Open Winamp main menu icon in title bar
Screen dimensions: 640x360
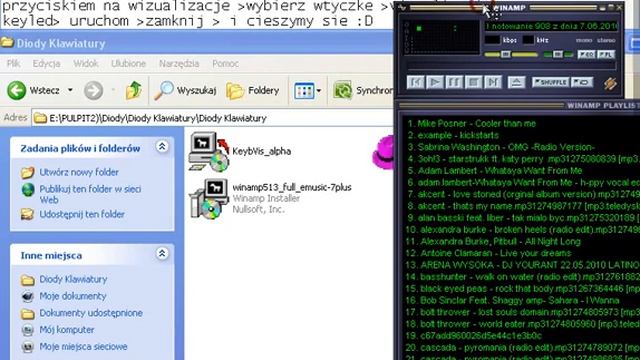point(403,7)
